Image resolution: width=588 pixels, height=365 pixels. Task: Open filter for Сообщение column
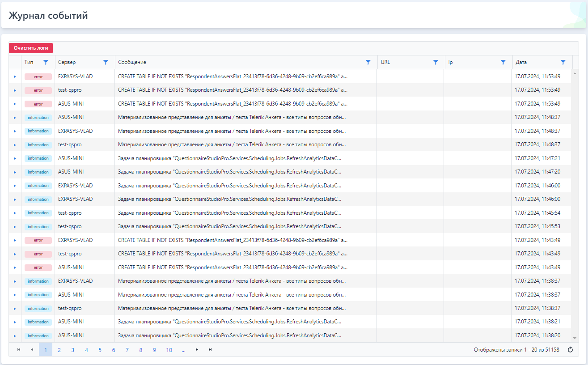pyautogui.click(x=368, y=63)
